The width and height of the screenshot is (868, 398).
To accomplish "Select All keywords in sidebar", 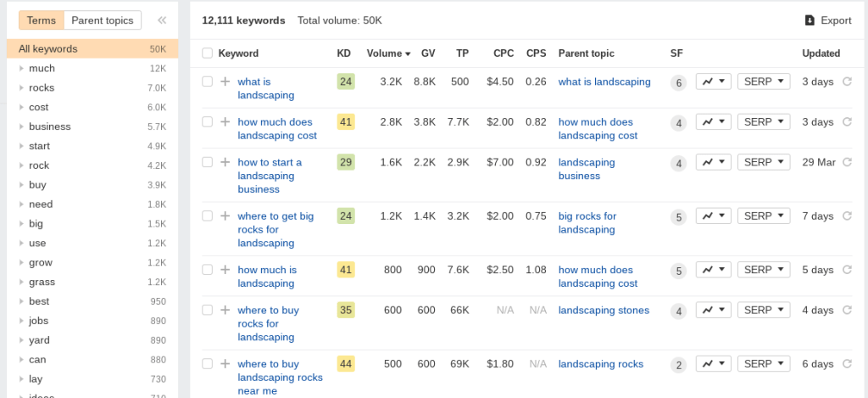I will 92,48.
